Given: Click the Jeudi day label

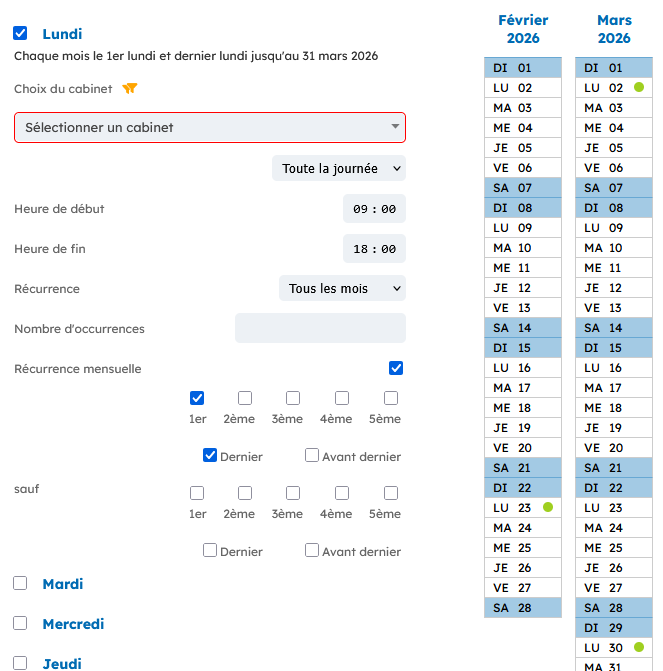Looking at the screenshot, I should (x=62, y=663).
